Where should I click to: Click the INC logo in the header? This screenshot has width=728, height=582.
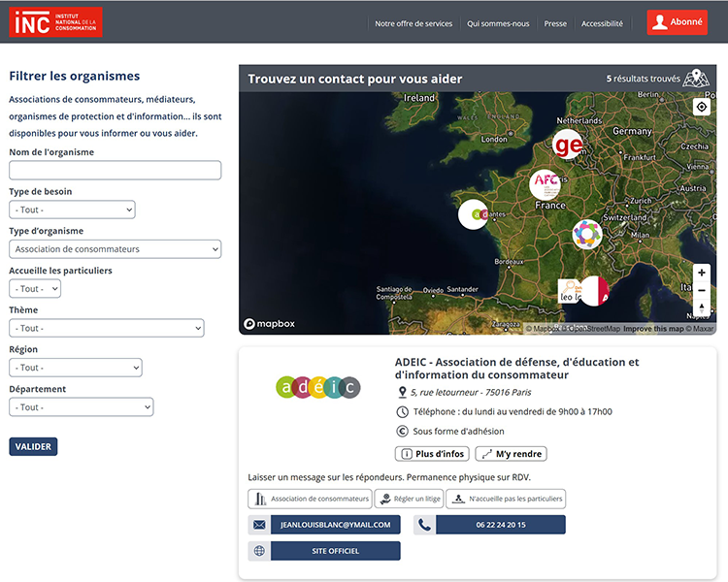click(x=55, y=22)
